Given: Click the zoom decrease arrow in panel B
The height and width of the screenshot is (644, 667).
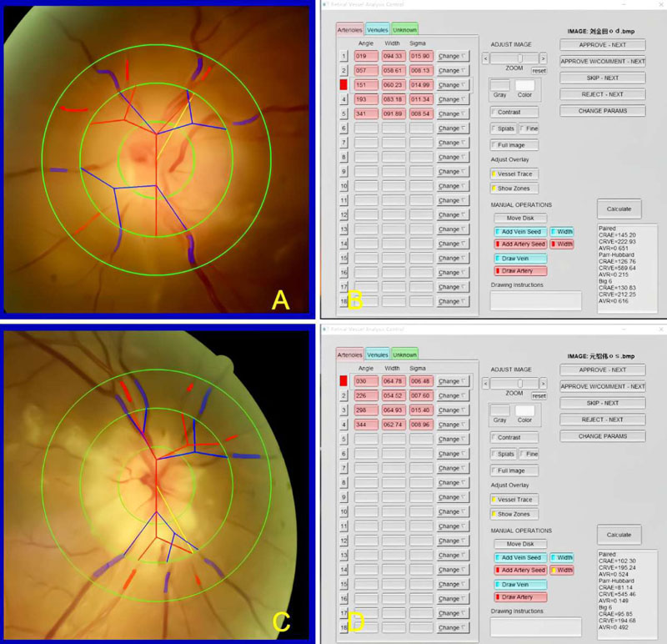Looking at the screenshot, I should [485, 58].
